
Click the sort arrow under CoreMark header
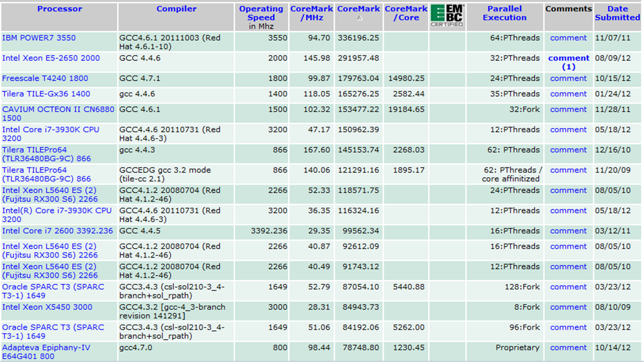[x=359, y=18]
